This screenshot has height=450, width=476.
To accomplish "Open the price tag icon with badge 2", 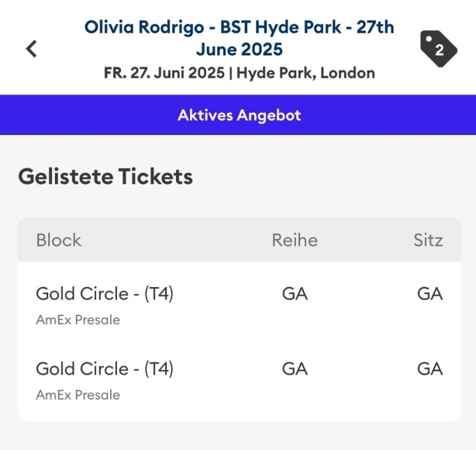I will (x=438, y=50).
